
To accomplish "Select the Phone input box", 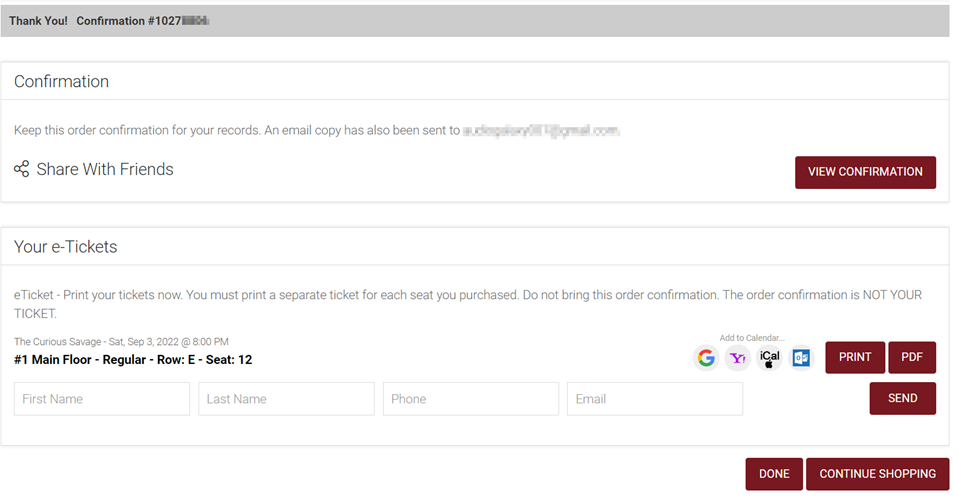I will tap(470, 399).
